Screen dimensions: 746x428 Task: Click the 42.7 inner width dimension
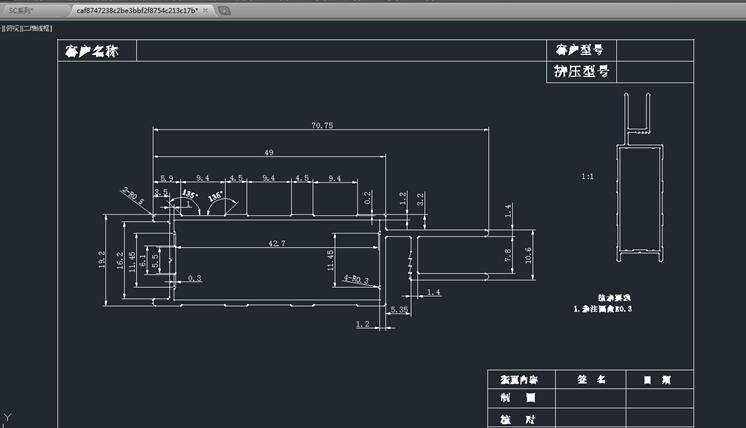[x=277, y=243]
